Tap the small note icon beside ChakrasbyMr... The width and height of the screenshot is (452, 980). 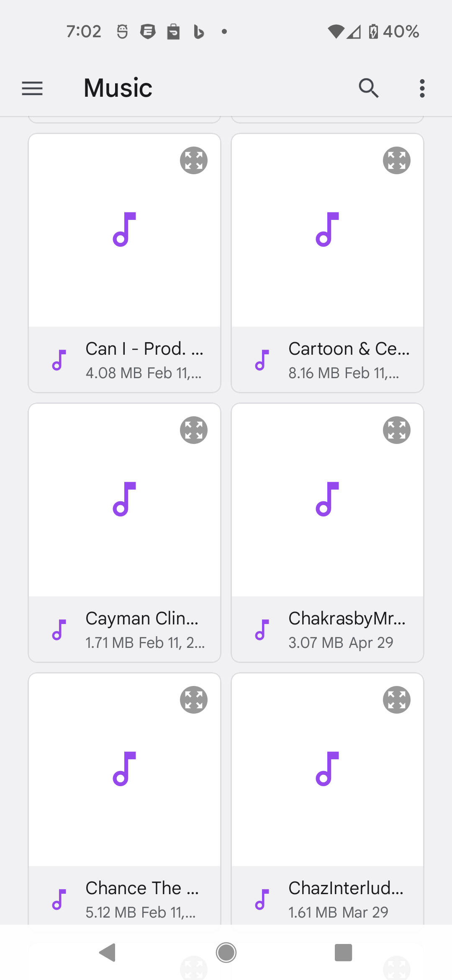[x=262, y=629]
